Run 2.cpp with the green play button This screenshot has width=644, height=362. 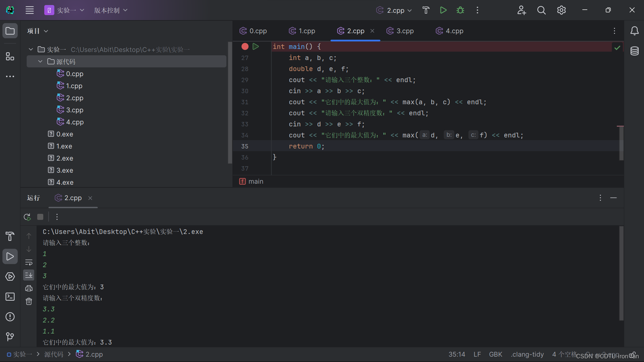click(x=443, y=10)
